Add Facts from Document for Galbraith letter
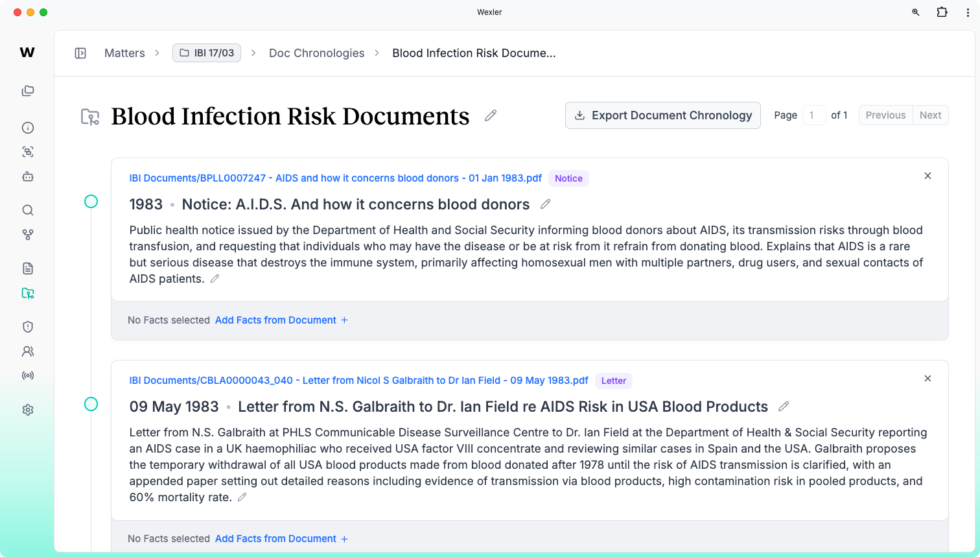This screenshot has height=557, width=980. [x=281, y=539]
